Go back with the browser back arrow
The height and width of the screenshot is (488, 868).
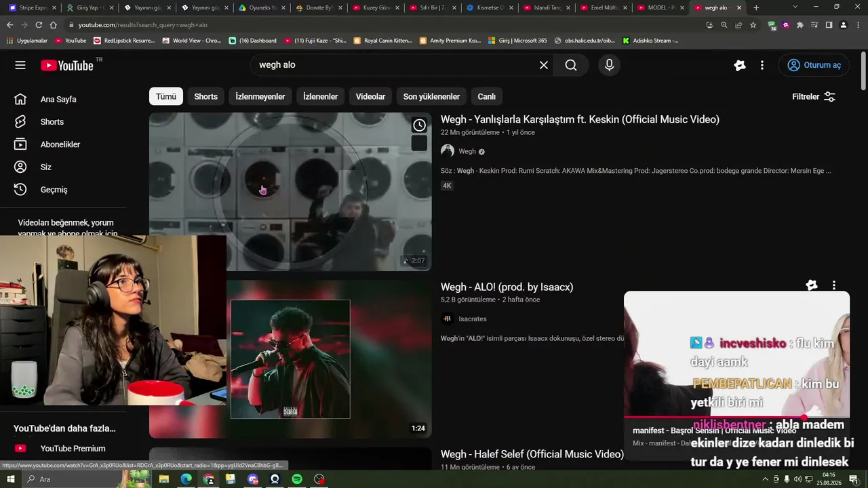[9, 25]
